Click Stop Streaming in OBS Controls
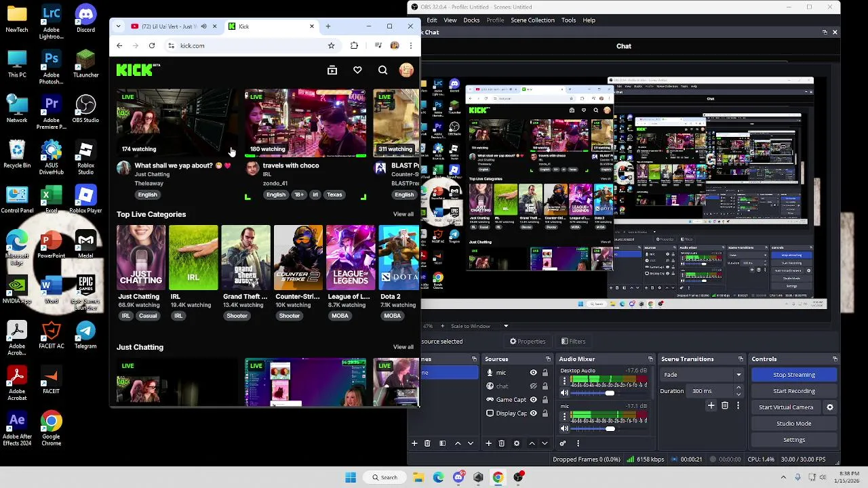 coord(794,375)
